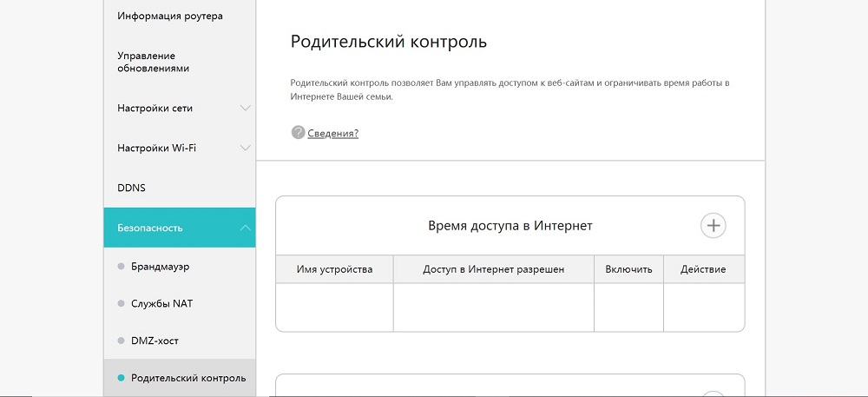The height and width of the screenshot is (397, 868).
Task: Expand the Настройки Wi-Fi chevron
Action: click(x=246, y=148)
